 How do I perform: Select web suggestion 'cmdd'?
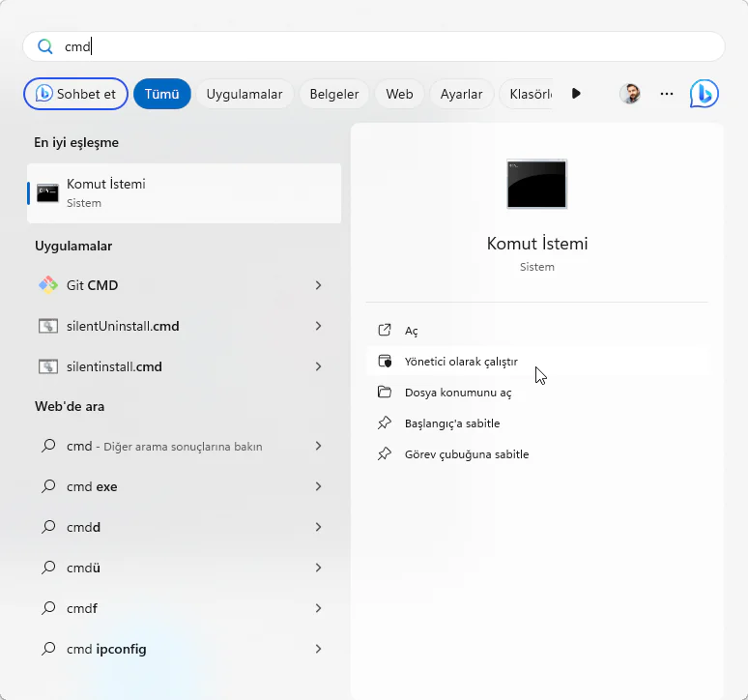pyautogui.click(x=185, y=527)
